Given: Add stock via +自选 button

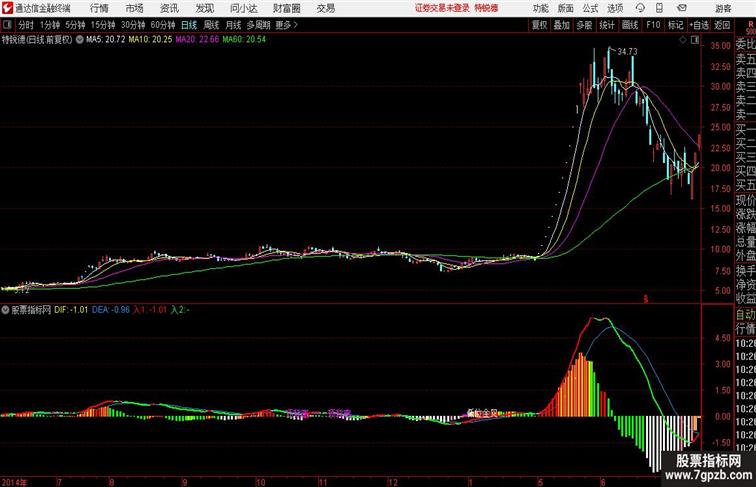Looking at the screenshot, I should point(699,25).
